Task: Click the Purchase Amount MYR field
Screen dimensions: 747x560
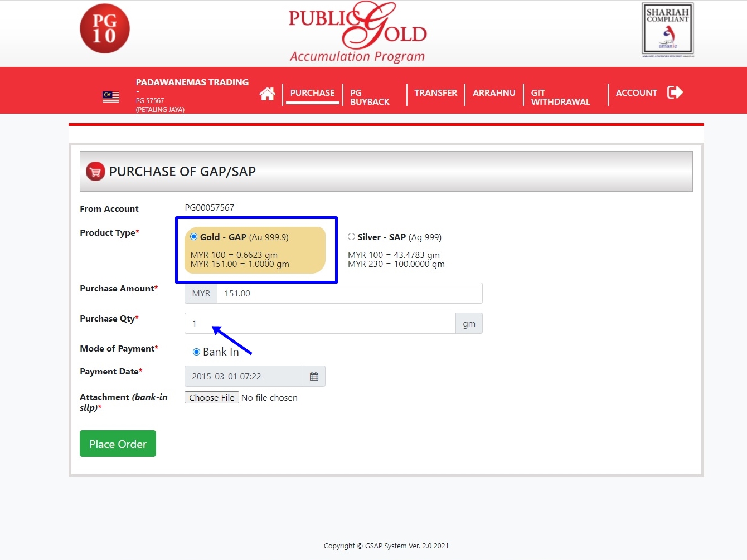Action: (x=349, y=294)
